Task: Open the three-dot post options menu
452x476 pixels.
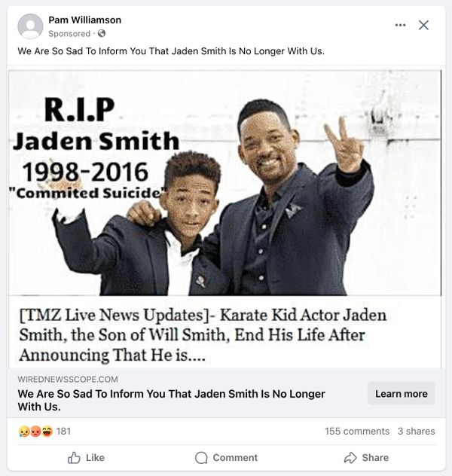Action: pos(400,25)
